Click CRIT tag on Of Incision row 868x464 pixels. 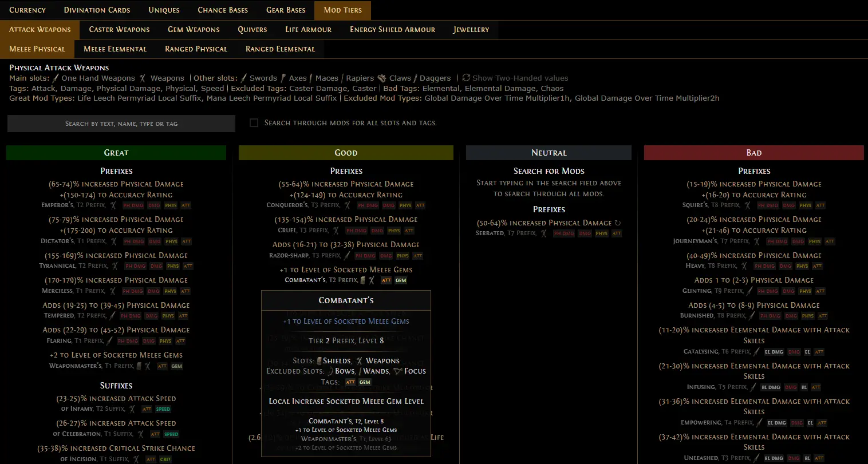pos(165,459)
